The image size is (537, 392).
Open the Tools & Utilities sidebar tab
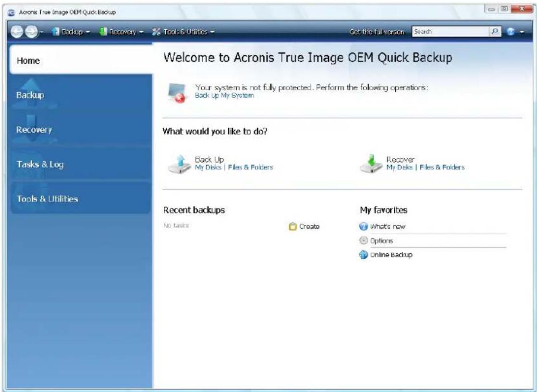tap(81, 198)
